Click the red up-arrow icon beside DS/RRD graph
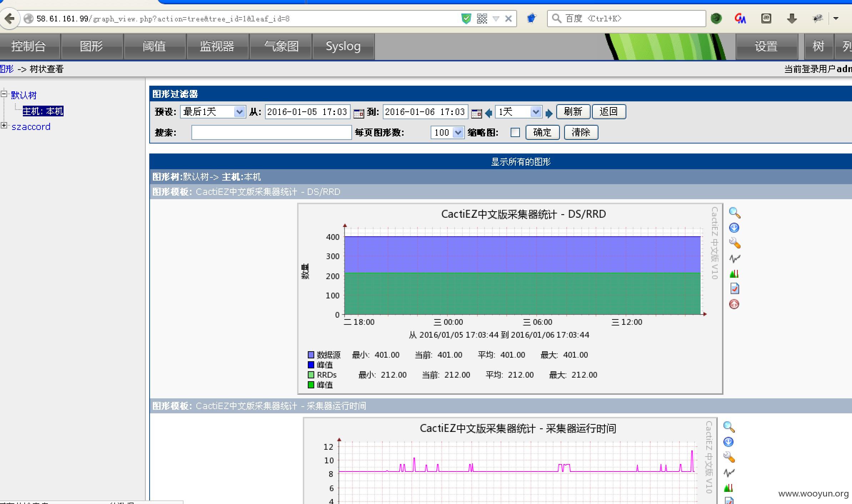 734,304
